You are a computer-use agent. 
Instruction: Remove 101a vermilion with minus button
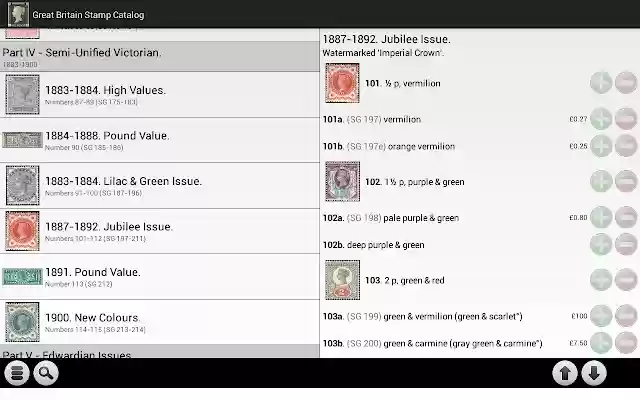tap(626, 119)
